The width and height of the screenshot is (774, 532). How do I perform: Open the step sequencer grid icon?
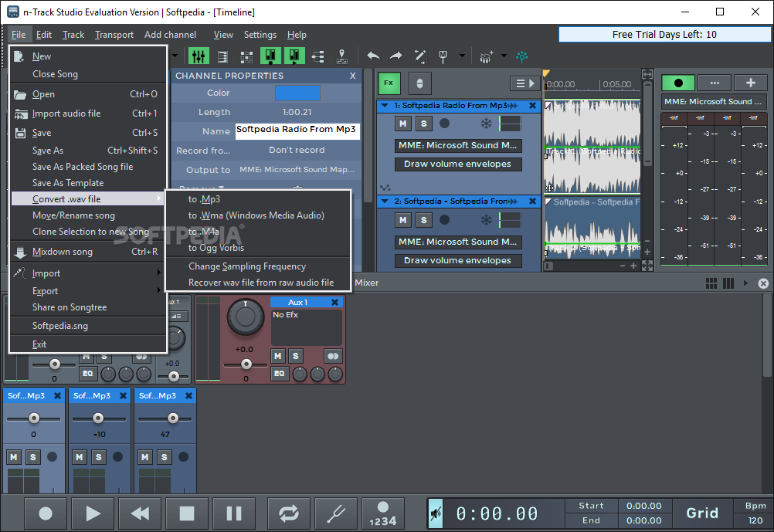coord(246,57)
